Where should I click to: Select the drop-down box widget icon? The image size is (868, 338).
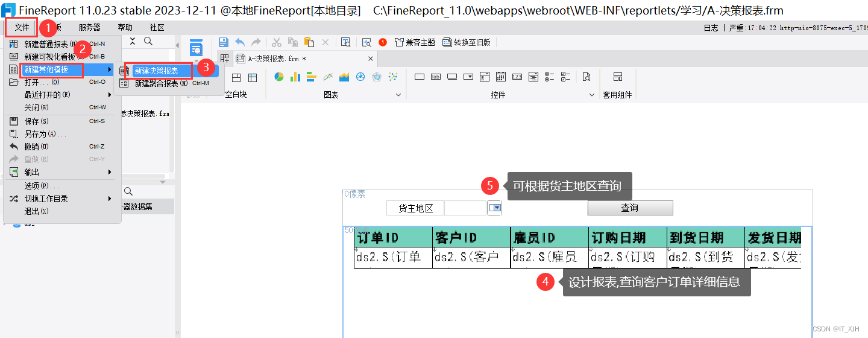click(468, 77)
